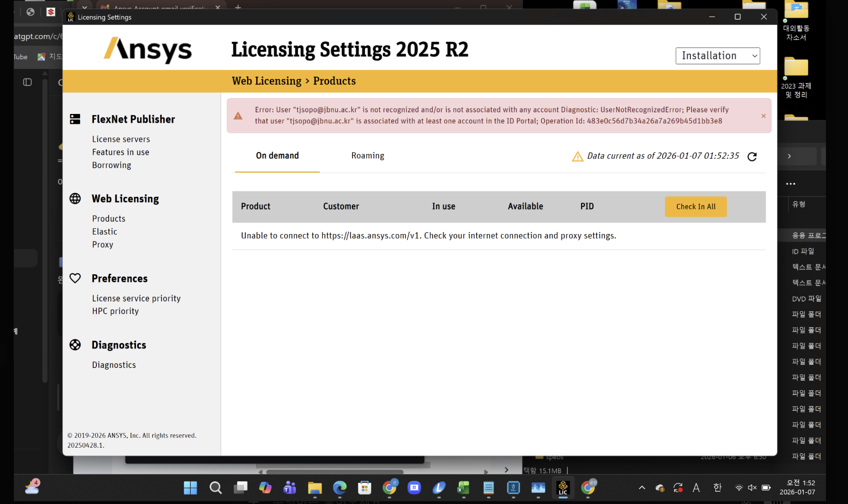Viewport: 848px width, 504px height.
Task: Go to Borrowing settings
Action: coord(111,165)
